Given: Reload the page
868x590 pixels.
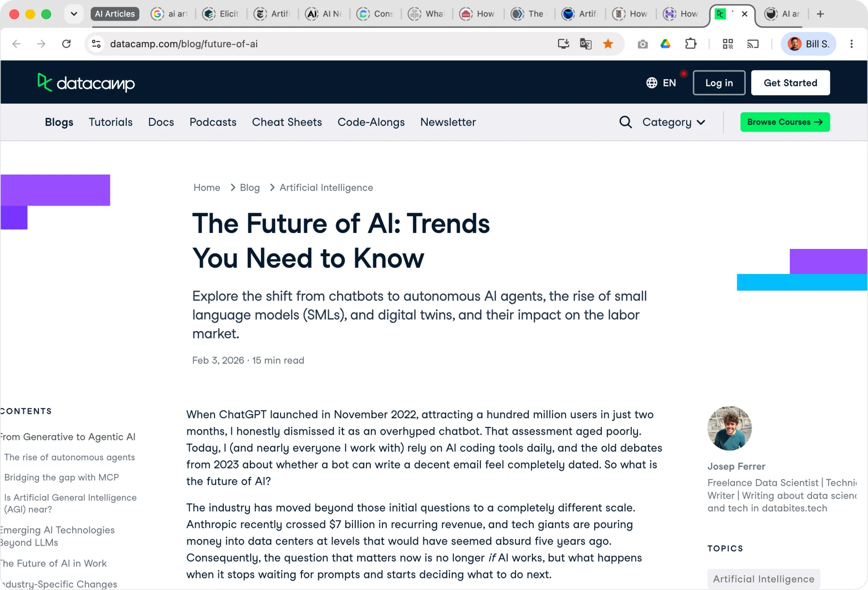Looking at the screenshot, I should (x=67, y=44).
